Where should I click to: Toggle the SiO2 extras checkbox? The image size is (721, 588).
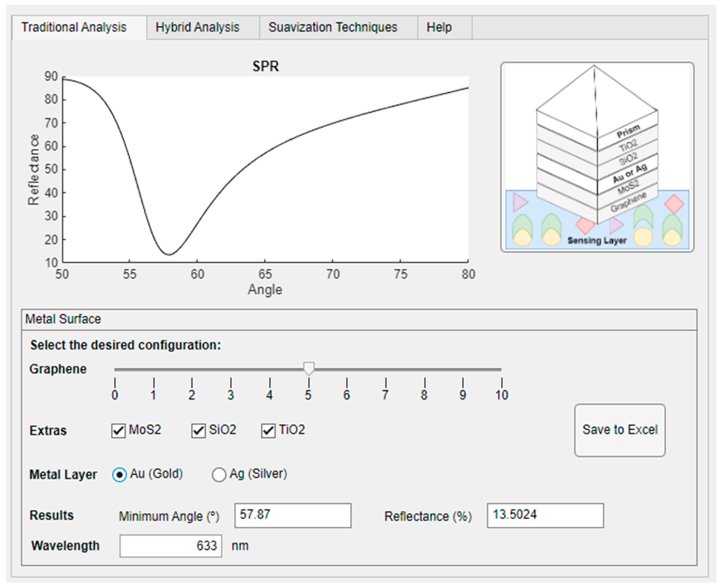(198, 431)
